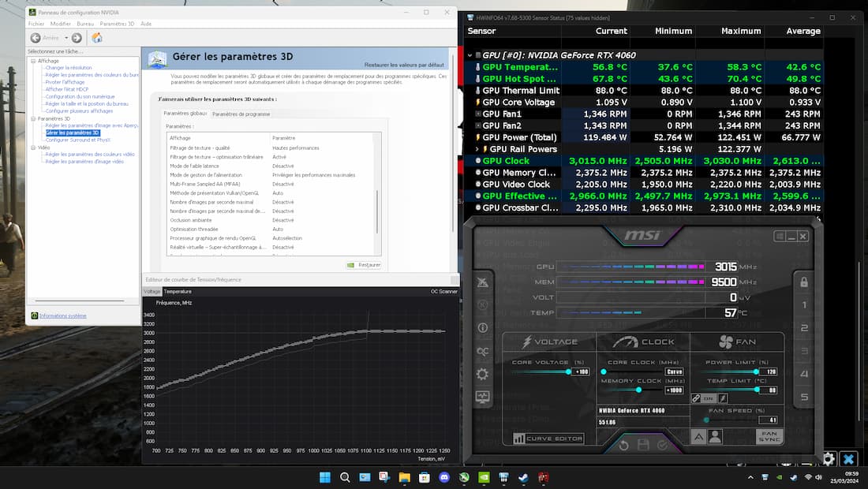Open the Fichier menu
Viewport: 868px width, 489px height.
[x=36, y=24]
